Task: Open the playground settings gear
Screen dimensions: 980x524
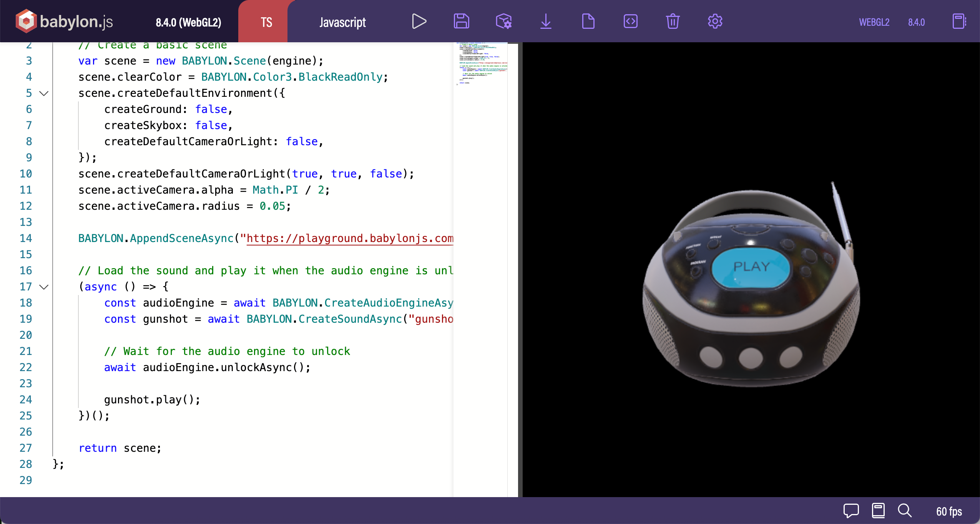Action: (x=714, y=21)
